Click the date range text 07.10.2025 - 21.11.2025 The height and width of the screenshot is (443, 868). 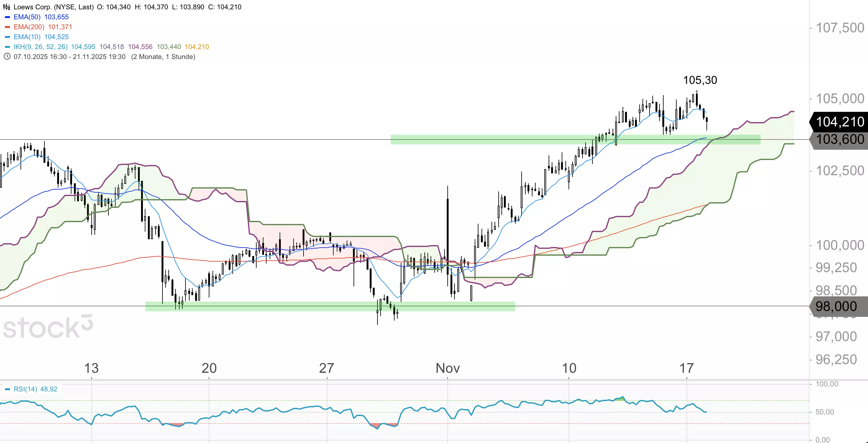tap(69, 57)
